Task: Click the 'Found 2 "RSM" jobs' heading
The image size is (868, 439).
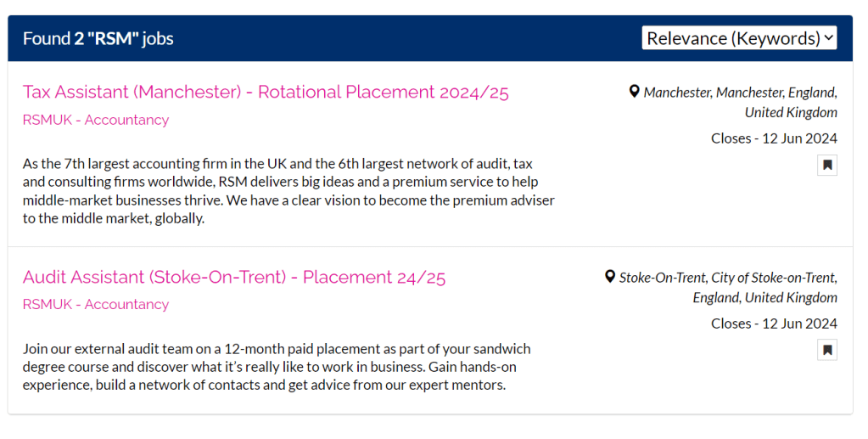Action: [x=98, y=38]
